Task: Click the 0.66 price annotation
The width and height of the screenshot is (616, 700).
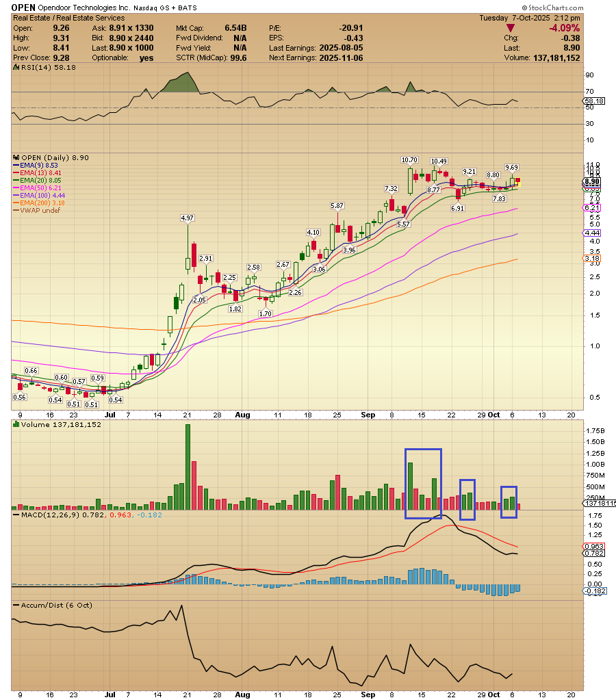Action: (x=31, y=371)
